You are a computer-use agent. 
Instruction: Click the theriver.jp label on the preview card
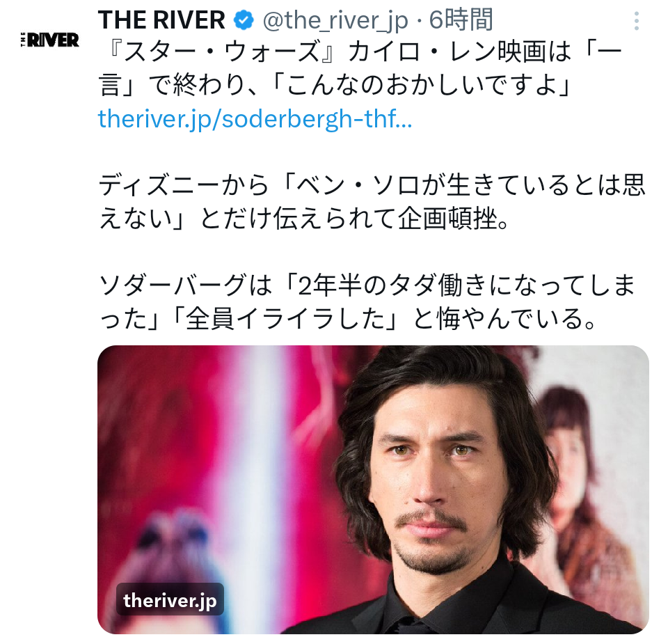point(170,601)
